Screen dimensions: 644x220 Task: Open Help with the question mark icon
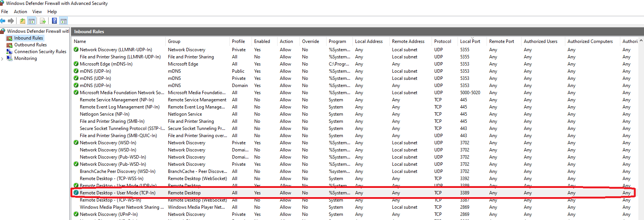click(55, 21)
